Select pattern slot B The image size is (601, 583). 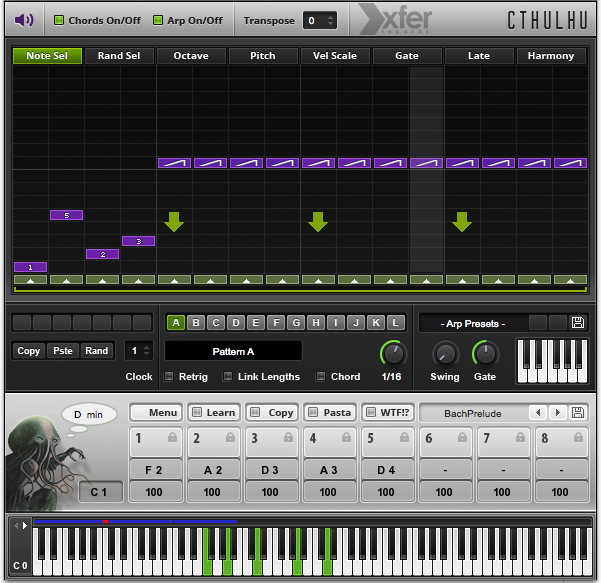coord(196,323)
